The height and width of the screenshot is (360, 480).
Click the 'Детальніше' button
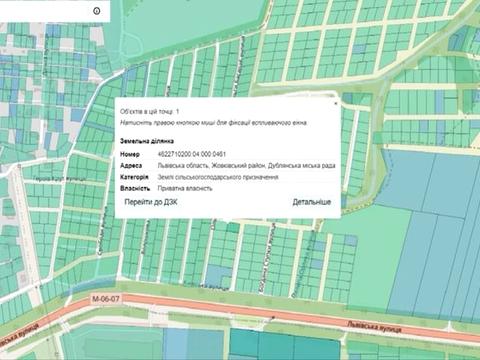312,202
